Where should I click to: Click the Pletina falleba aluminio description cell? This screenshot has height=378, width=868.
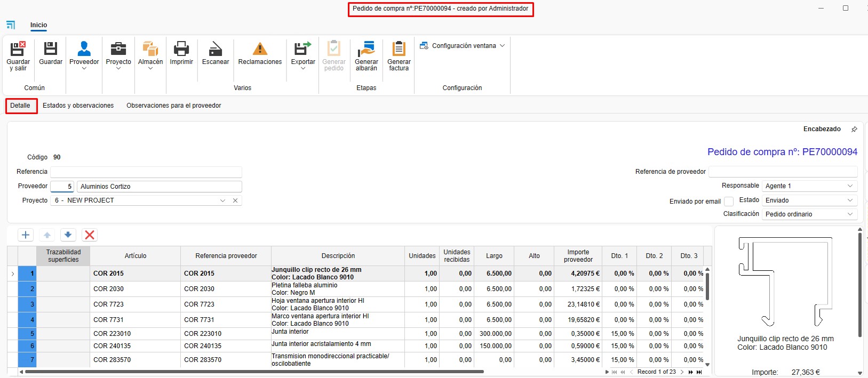pyautogui.click(x=338, y=289)
